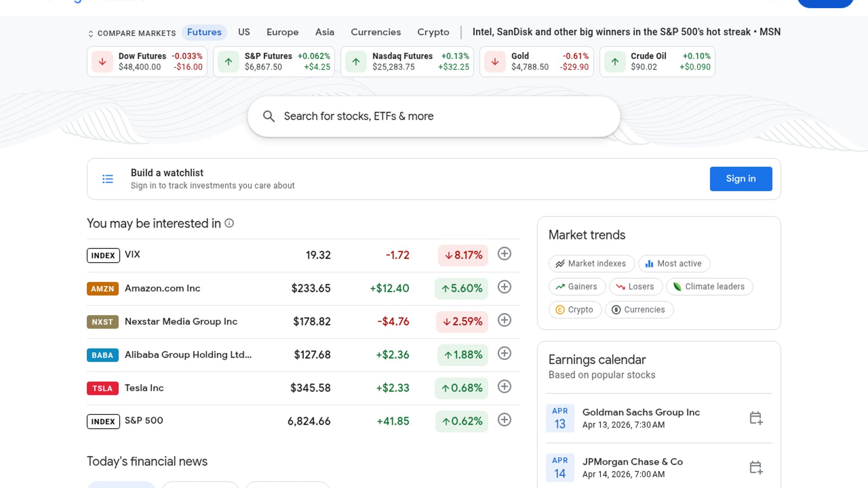Click into the stock search field

tap(434, 117)
